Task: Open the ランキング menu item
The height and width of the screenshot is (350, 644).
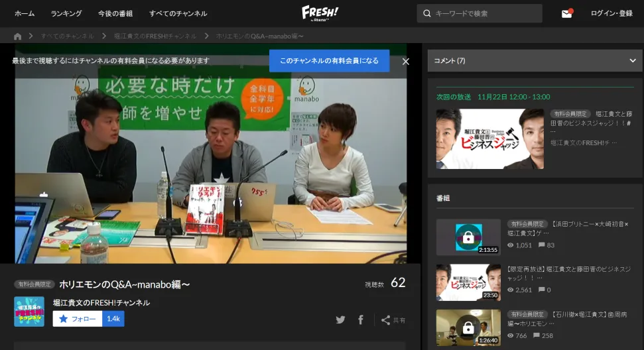Action: (x=66, y=13)
